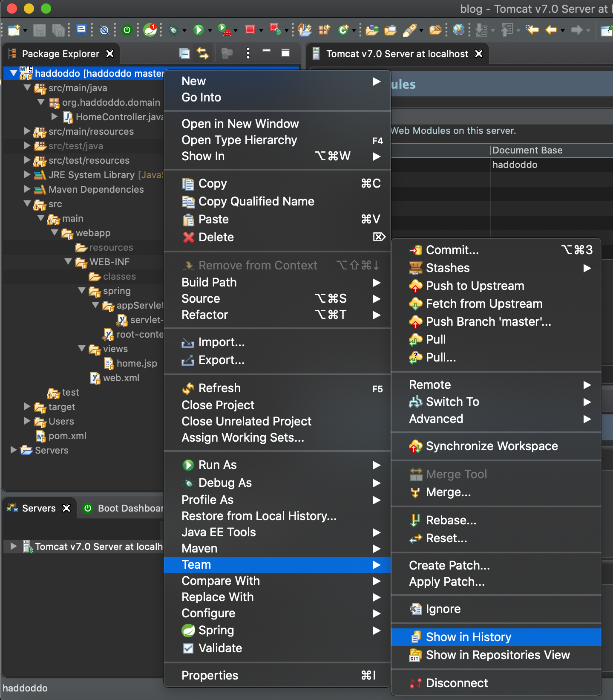Choose Commit... in Team submenu

496,250
